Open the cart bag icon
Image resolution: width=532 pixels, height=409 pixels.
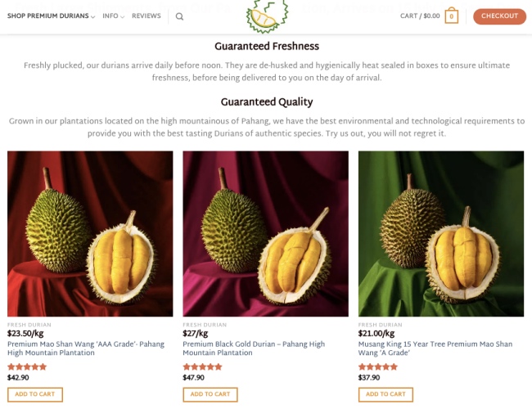click(x=452, y=16)
